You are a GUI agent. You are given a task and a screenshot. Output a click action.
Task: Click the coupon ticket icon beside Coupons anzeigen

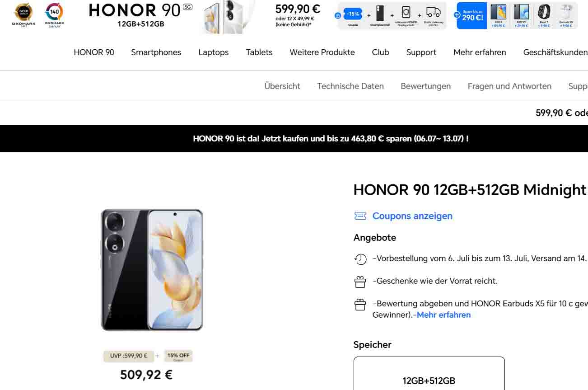(360, 216)
